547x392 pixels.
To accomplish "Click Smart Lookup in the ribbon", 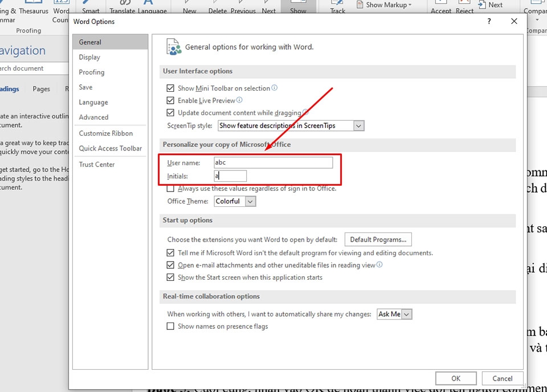I will (x=91, y=7).
